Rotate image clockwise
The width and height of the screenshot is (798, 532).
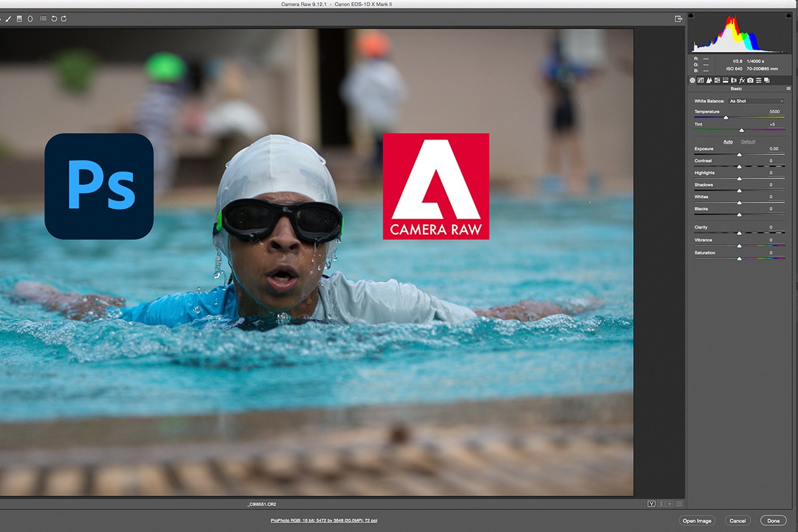64,19
